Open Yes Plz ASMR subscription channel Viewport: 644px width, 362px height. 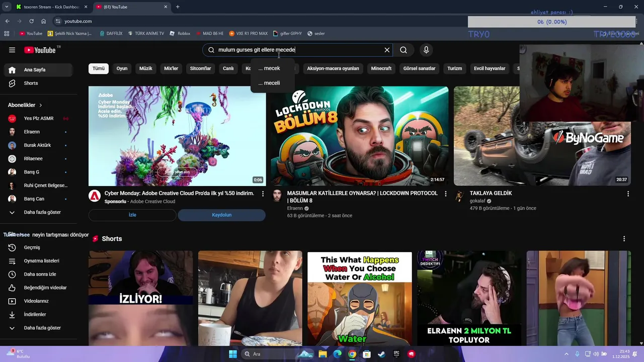pyautogui.click(x=38, y=119)
